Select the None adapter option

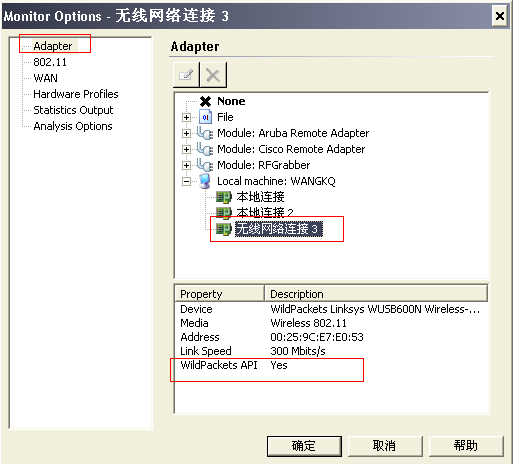point(231,101)
